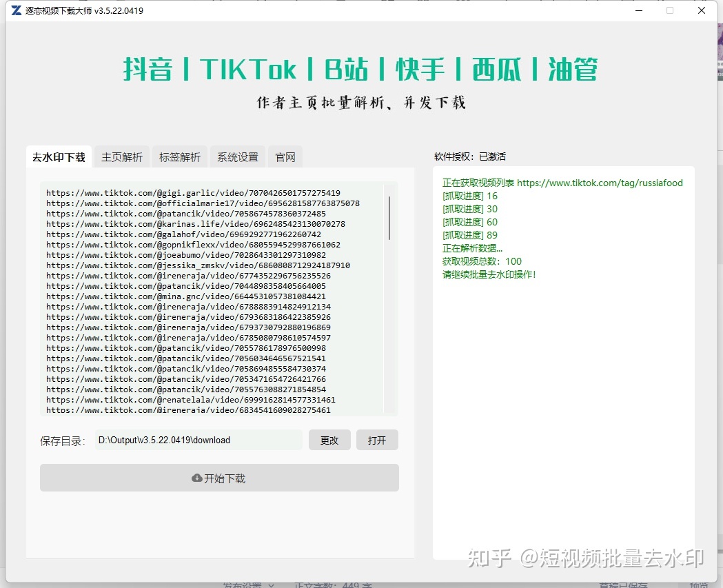The width and height of the screenshot is (723, 588).
Task: Open the 系统设置 tab
Action: (x=238, y=157)
